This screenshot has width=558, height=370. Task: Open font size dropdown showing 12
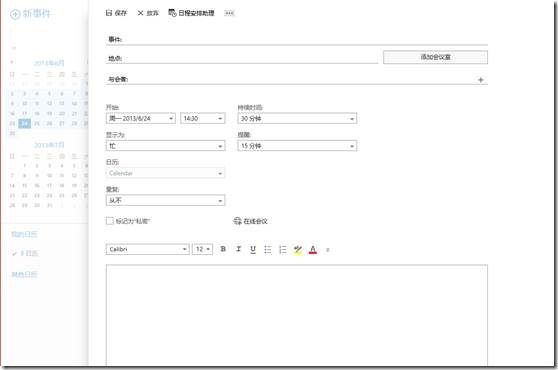click(202, 249)
